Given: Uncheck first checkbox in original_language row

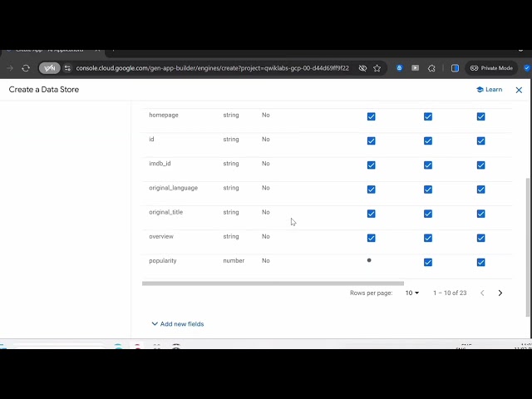Looking at the screenshot, I should coord(372,190).
